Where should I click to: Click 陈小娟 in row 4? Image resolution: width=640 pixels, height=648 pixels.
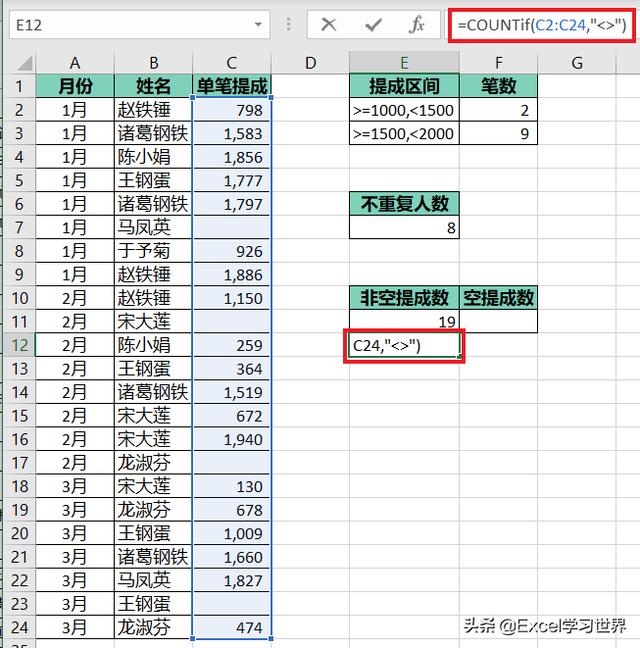point(153,157)
